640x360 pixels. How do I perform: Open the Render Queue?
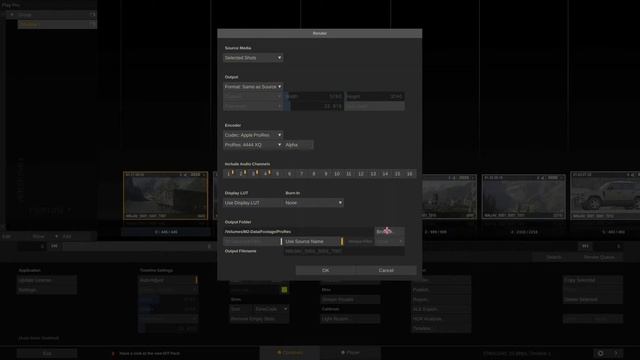click(599, 257)
